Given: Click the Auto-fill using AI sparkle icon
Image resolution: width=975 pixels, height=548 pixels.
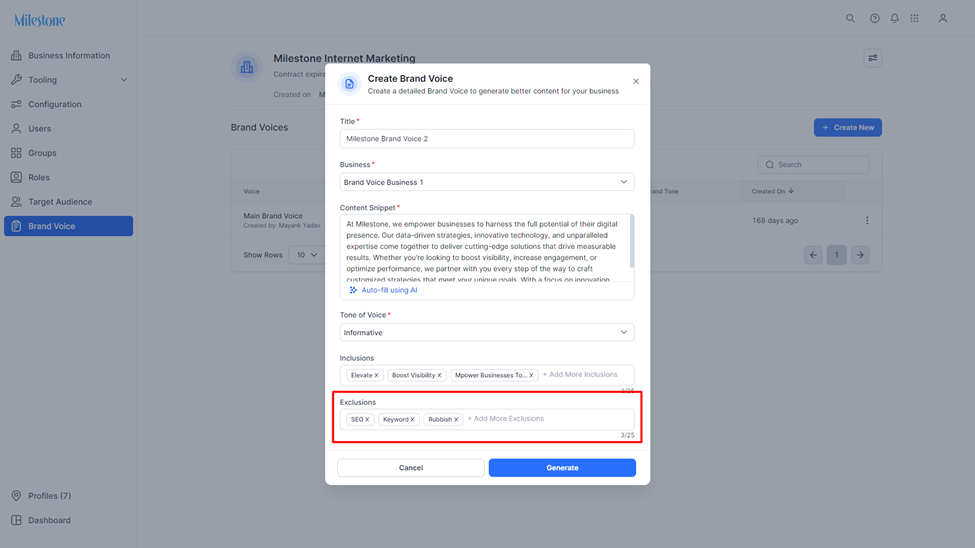Looking at the screenshot, I should pyautogui.click(x=353, y=290).
